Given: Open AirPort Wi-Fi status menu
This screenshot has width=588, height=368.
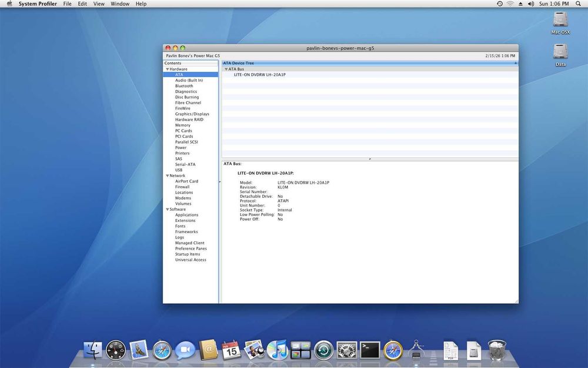Looking at the screenshot, I should (510, 4).
